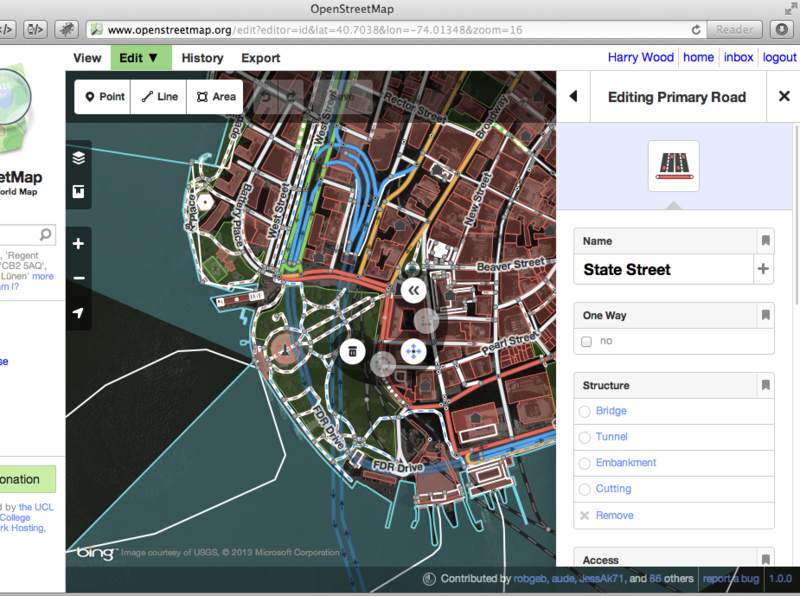
Task: Click the reverse line operation icon
Action: point(413,291)
